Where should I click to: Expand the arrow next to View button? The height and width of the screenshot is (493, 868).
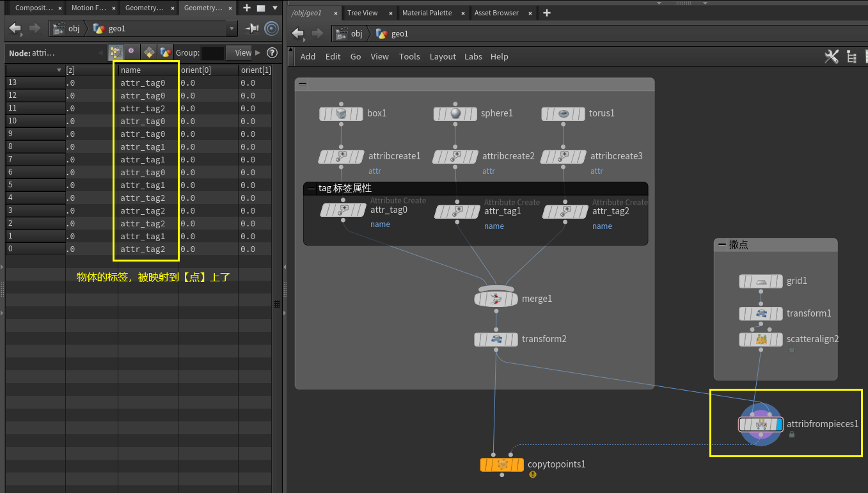coord(258,53)
